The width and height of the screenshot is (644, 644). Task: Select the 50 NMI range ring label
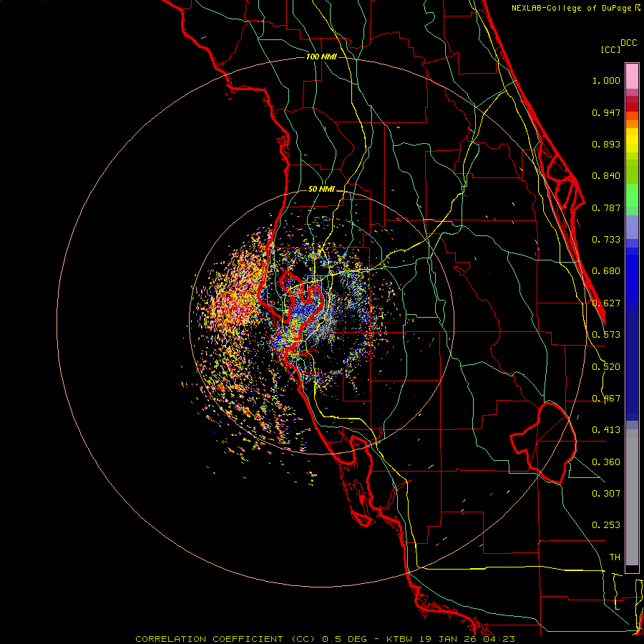pyautogui.click(x=321, y=190)
